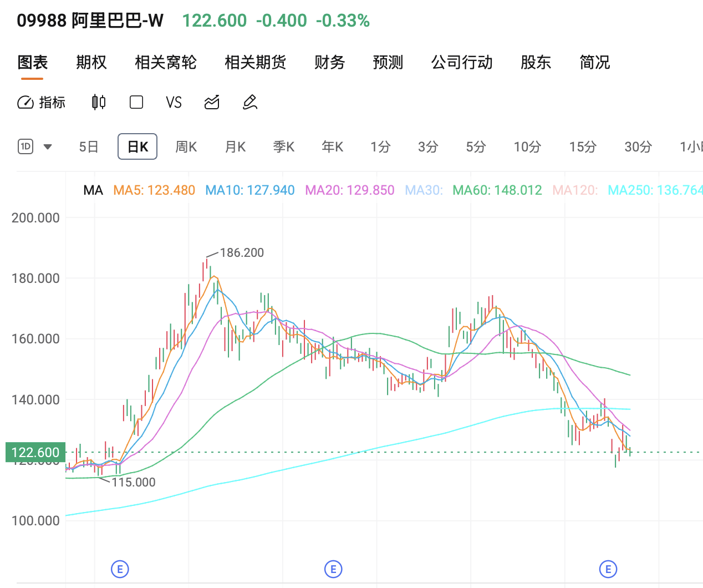Click the trend line chart icon
Viewport: 703px width, 588px height.
point(212,103)
